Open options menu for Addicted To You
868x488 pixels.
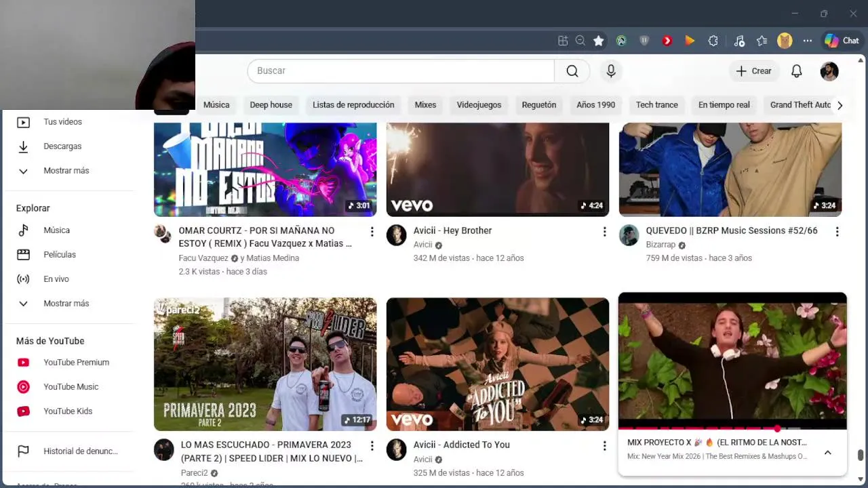tap(604, 446)
